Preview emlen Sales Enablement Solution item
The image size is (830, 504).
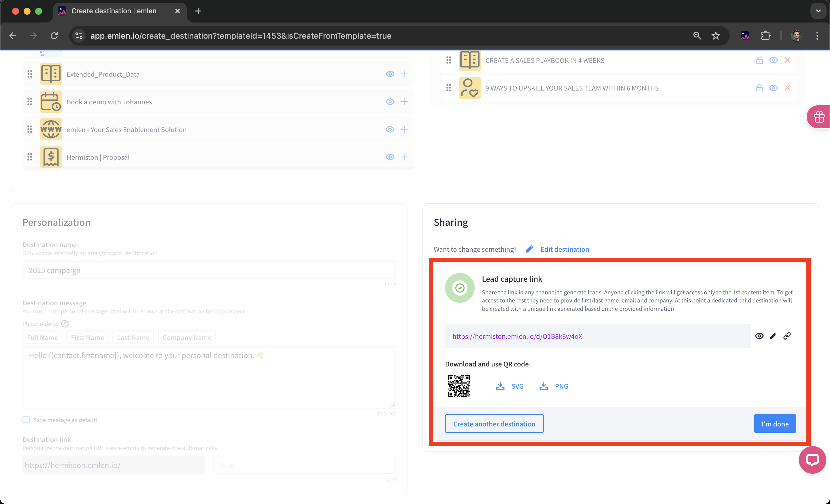[390, 129]
